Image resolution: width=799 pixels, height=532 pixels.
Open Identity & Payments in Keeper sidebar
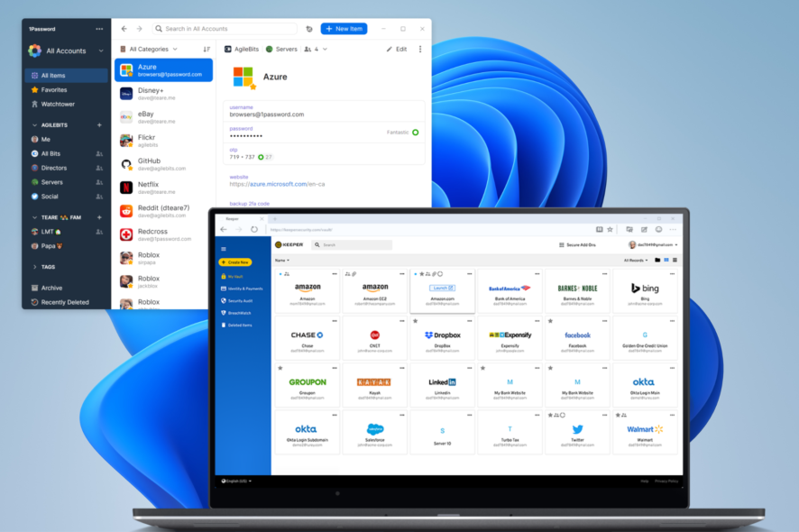pos(243,289)
